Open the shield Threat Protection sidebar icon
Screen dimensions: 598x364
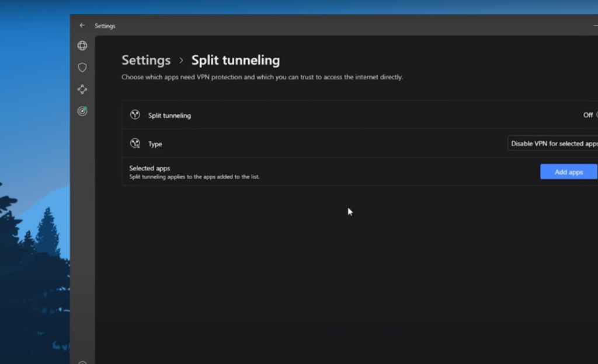tap(82, 68)
